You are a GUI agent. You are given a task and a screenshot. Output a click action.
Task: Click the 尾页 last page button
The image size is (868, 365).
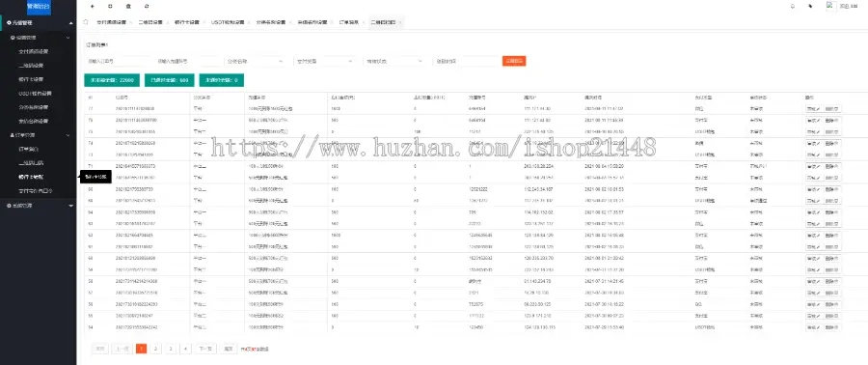point(228,349)
